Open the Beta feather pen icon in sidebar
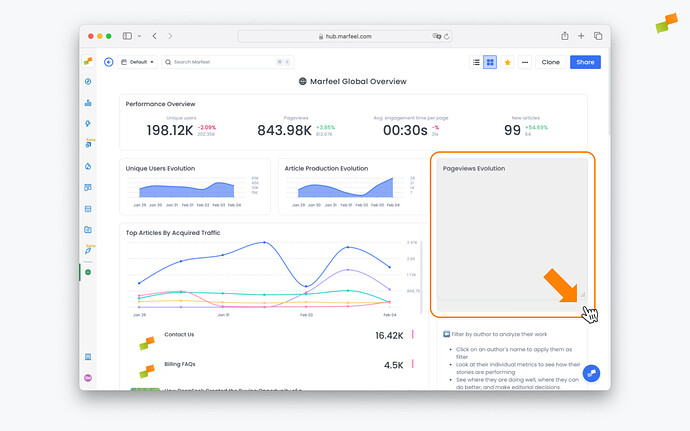This screenshot has height=431, width=690. (x=88, y=250)
